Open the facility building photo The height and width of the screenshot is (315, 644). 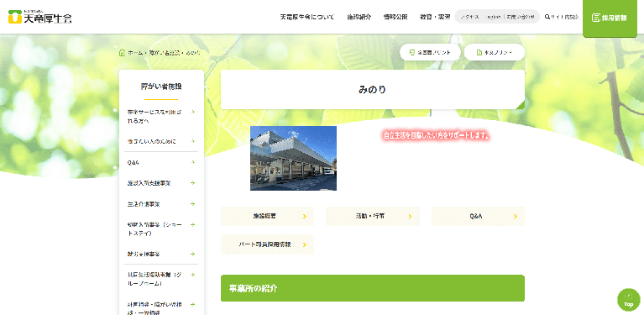[293, 158]
